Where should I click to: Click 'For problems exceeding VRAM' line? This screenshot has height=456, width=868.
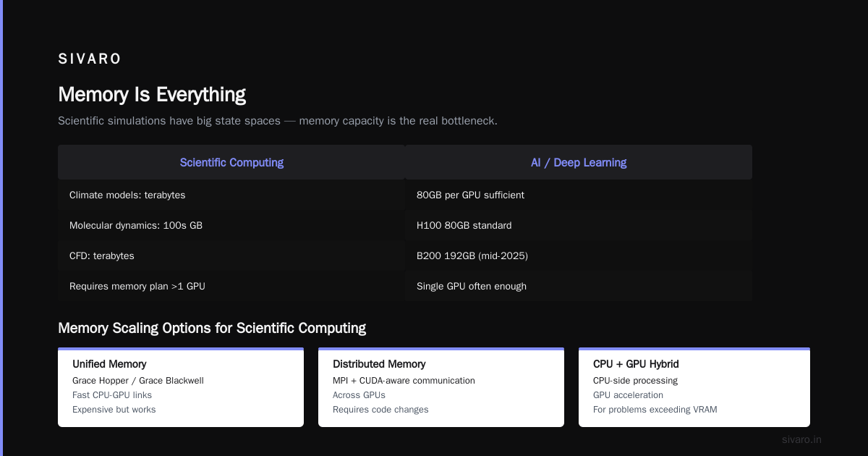point(655,410)
